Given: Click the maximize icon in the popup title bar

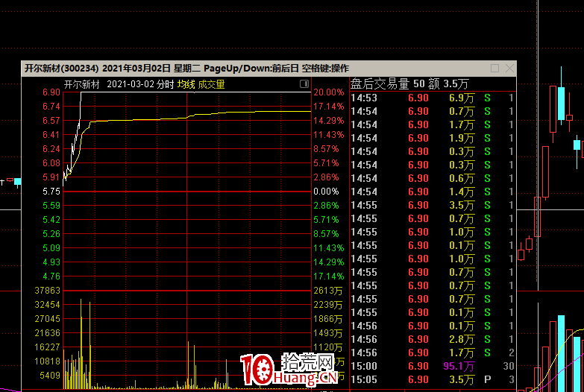Looking at the screenshot, I should point(495,69).
